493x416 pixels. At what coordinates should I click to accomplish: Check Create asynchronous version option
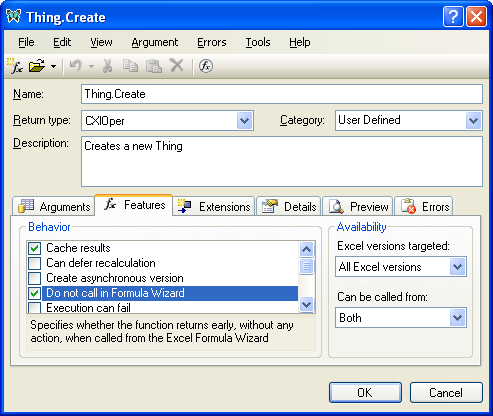click(35, 278)
